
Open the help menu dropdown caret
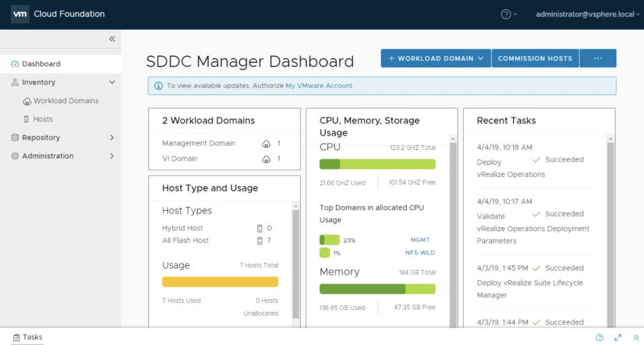(x=515, y=14)
